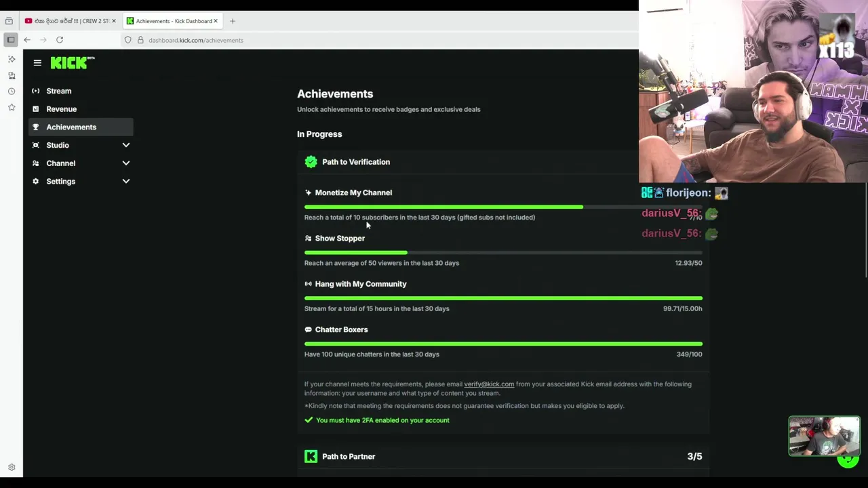Click the Monetize My Channel progress bar
Image resolution: width=868 pixels, height=488 pixels.
point(503,207)
